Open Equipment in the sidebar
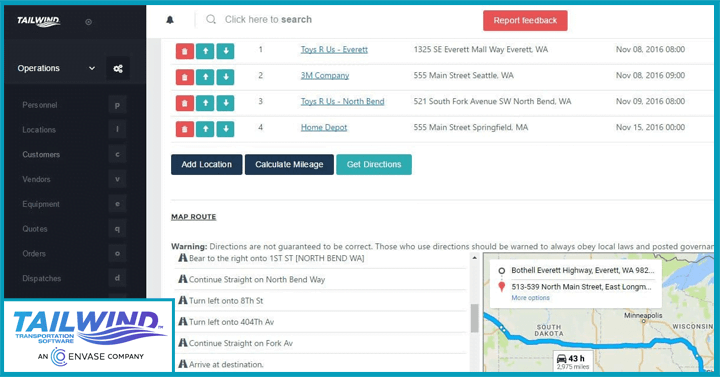The height and width of the screenshot is (377, 720). tap(41, 204)
